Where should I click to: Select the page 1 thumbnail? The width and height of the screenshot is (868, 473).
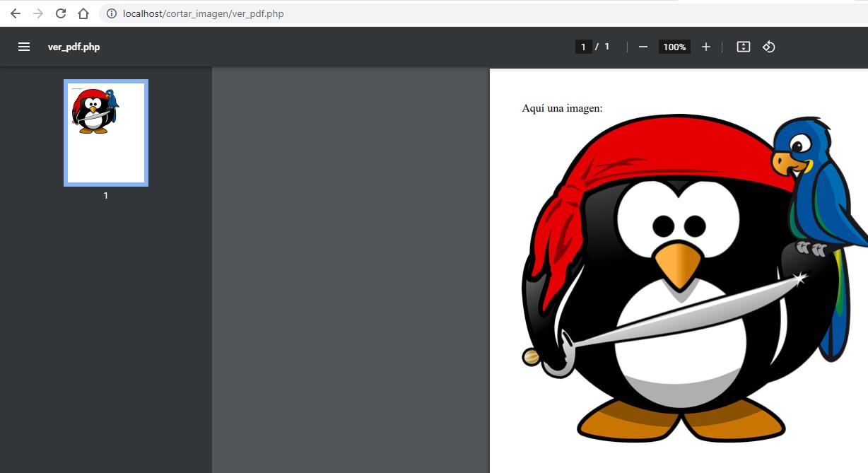(106, 133)
